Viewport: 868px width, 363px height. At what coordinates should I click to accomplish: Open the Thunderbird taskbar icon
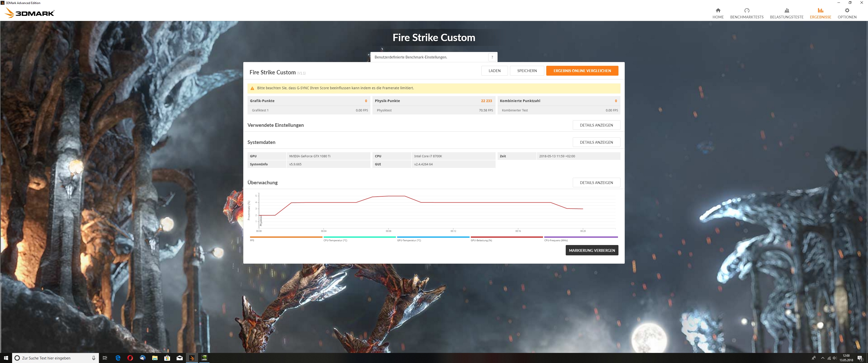tap(143, 358)
